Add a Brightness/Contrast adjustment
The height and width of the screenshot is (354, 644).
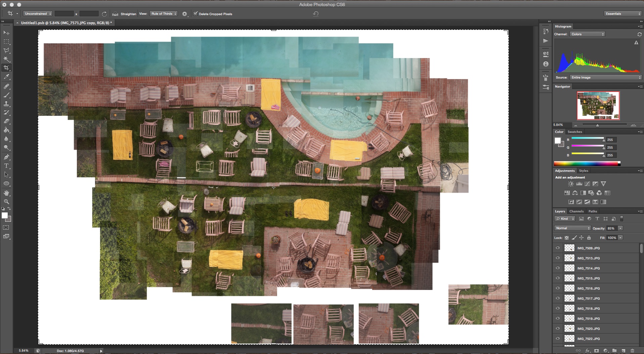571,184
